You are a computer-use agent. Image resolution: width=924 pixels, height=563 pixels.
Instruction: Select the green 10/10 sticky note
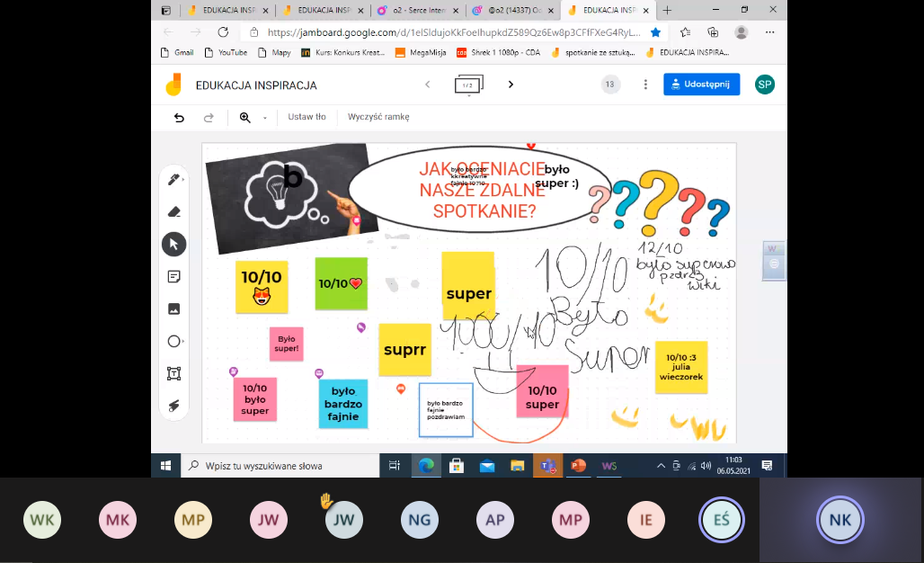(341, 283)
